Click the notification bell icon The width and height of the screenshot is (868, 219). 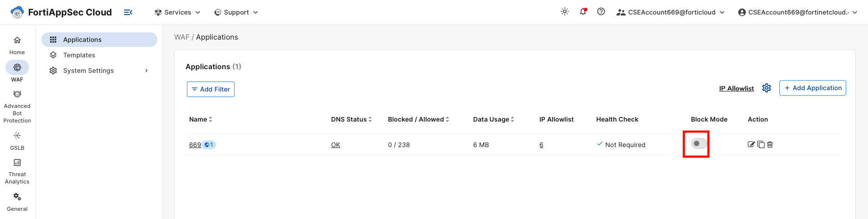coord(583,12)
